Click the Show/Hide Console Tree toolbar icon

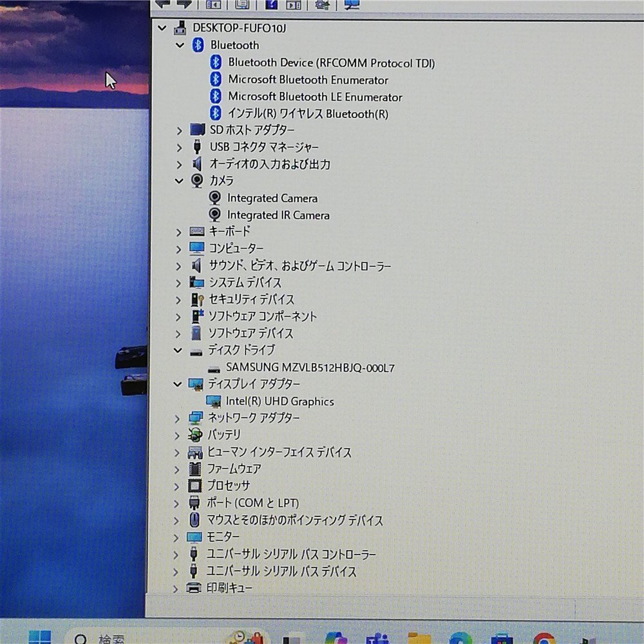(x=213, y=5)
